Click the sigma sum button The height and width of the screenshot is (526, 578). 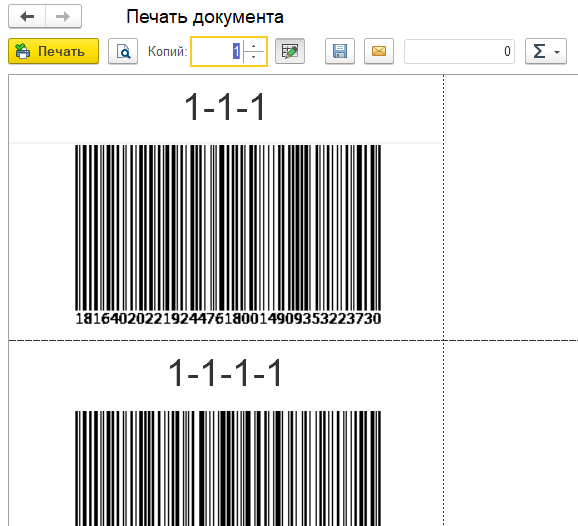pos(540,51)
